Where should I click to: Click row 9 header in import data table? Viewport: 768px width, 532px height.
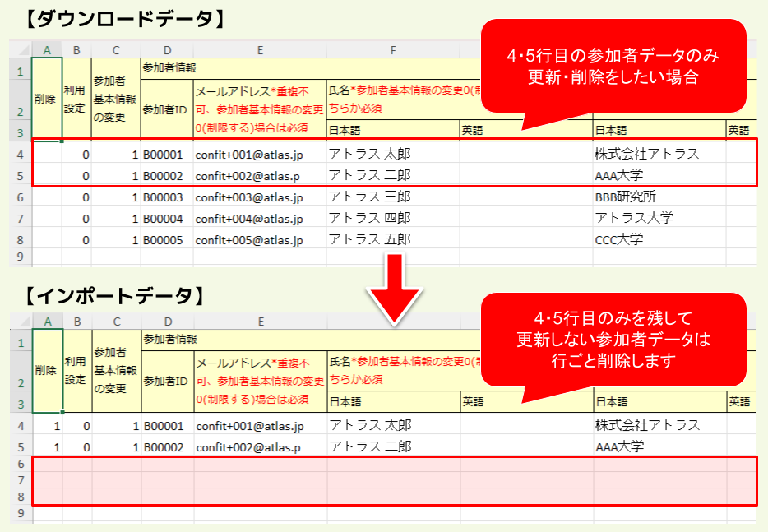20,513
